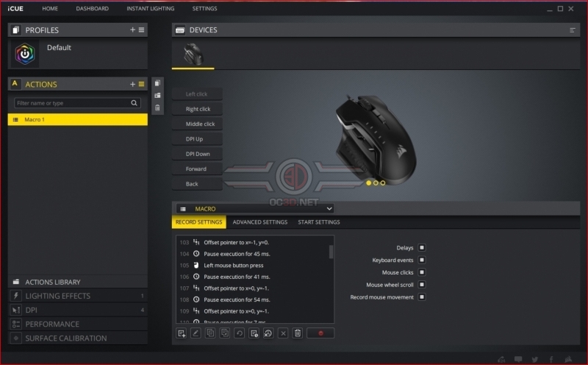This screenshot has width=588, height=365.
Task: Toggle the Mouse clicks checkbox
Action: coord(422,272)
